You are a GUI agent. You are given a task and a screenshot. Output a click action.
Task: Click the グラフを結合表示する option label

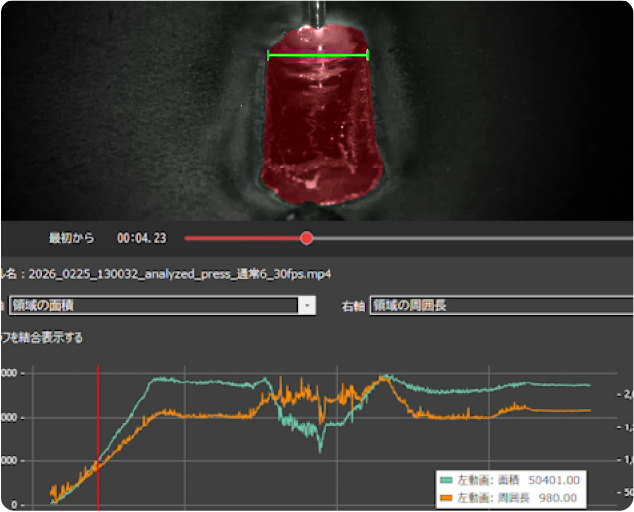click(41, 337)
